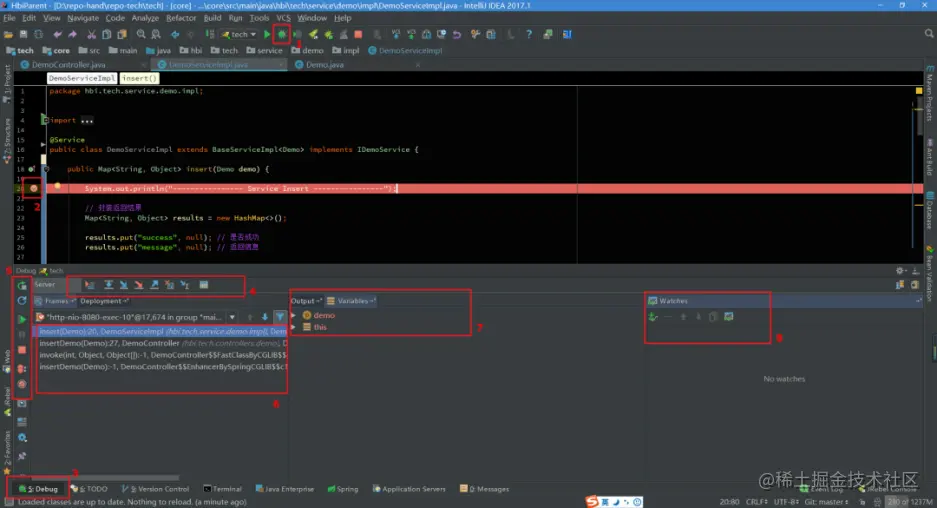This screenshot has width=937, height=508.
Task: Expand the demo variable node
Action: click(293, 315)
